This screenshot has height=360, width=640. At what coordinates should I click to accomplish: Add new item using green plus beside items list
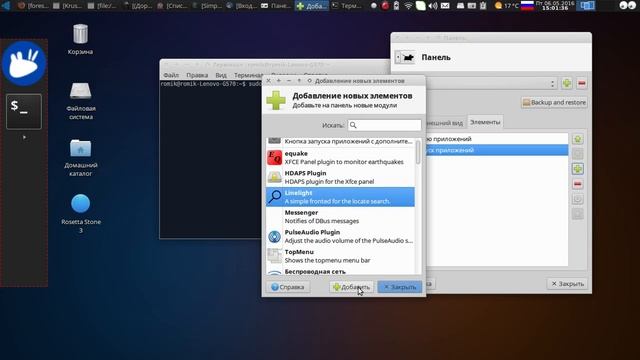click(577, 169)
